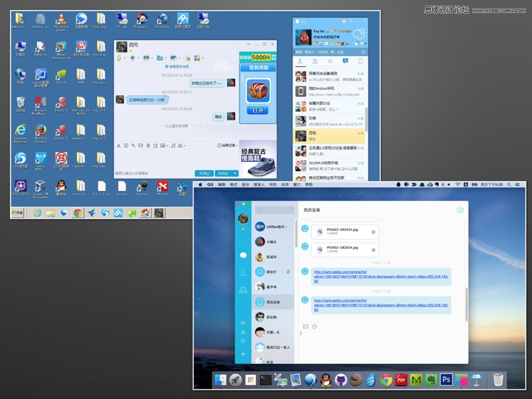Open the Evernote elephant in Mac dock

click(431, 380)
